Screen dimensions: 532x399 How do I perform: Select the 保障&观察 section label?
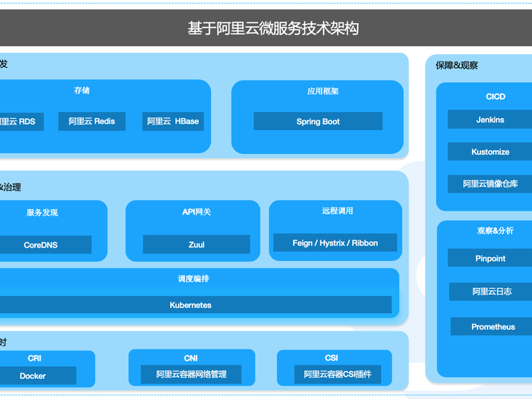(457, 65)
